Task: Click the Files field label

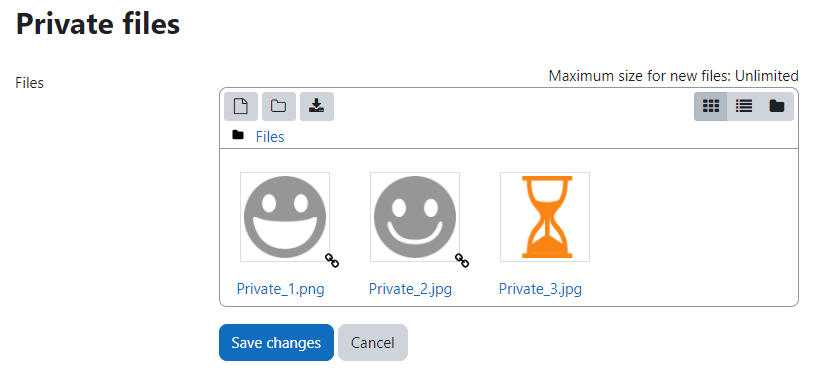Action: (x=30, y=83)
